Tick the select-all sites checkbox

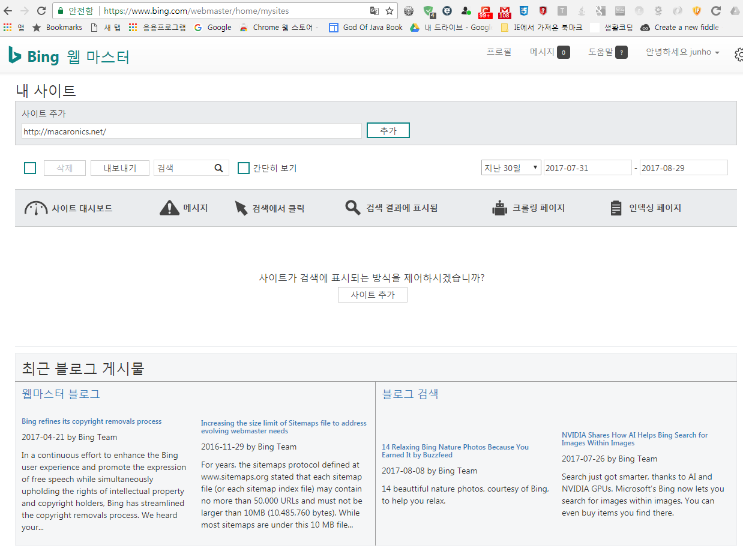coord(30,168)
